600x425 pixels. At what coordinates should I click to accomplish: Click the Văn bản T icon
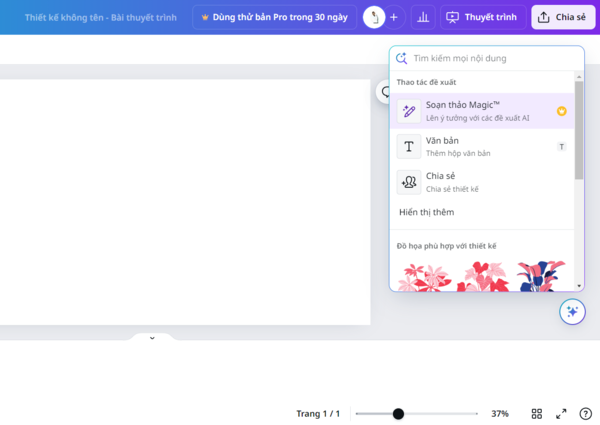(409, 147)
